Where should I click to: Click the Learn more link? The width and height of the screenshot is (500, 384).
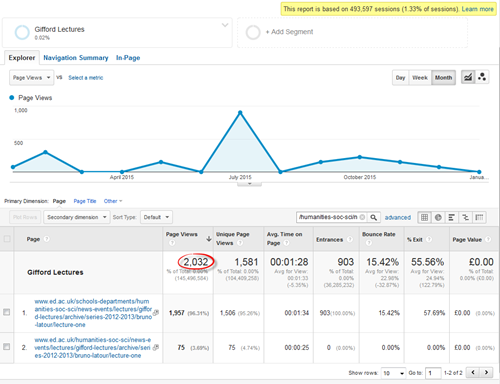pos(477,9)
